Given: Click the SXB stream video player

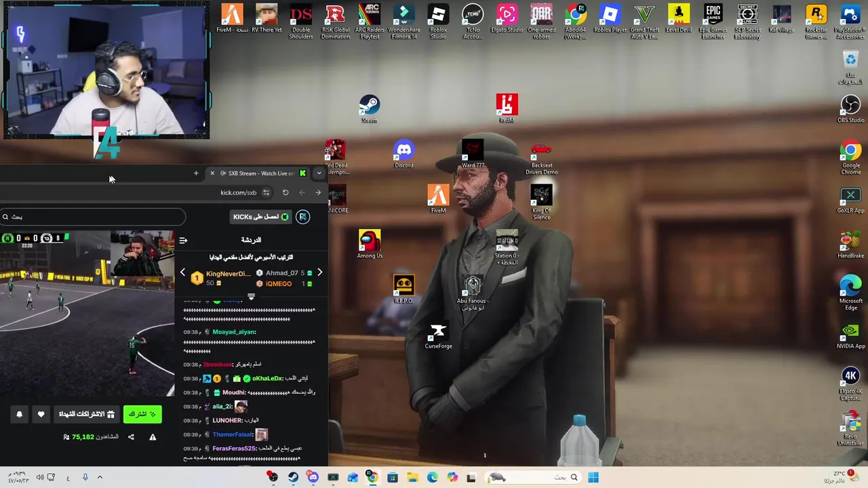Looking at the screenshot, I should [x=87, y=313].
